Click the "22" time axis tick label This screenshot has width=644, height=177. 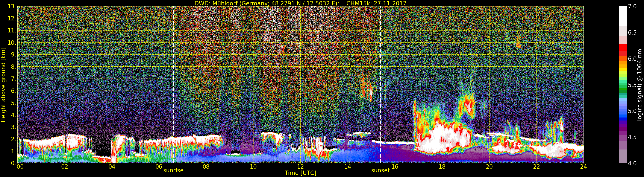click(536, 166)
